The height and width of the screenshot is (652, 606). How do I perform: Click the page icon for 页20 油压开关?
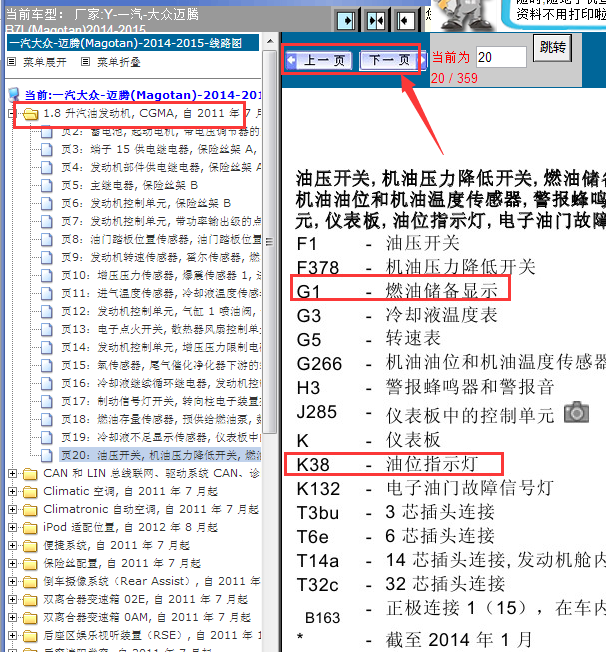tap(47, 455)
